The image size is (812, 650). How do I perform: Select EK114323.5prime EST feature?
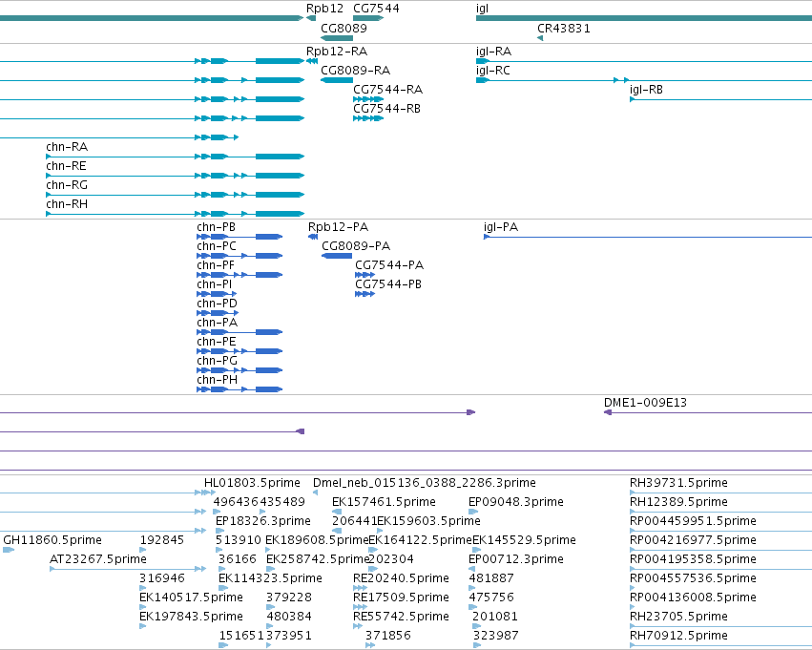point(223,588)
